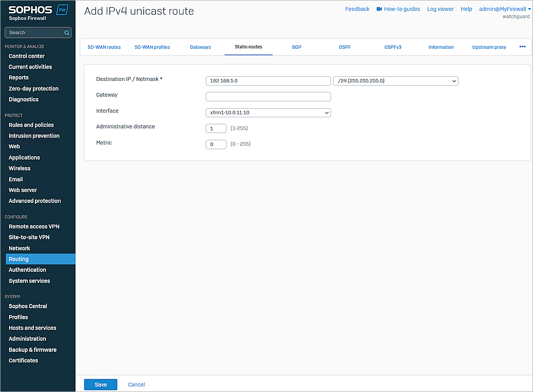Open the SD-WAN routes tab
Viewport: 533px width, 392px height.
(x=104, y=47)
